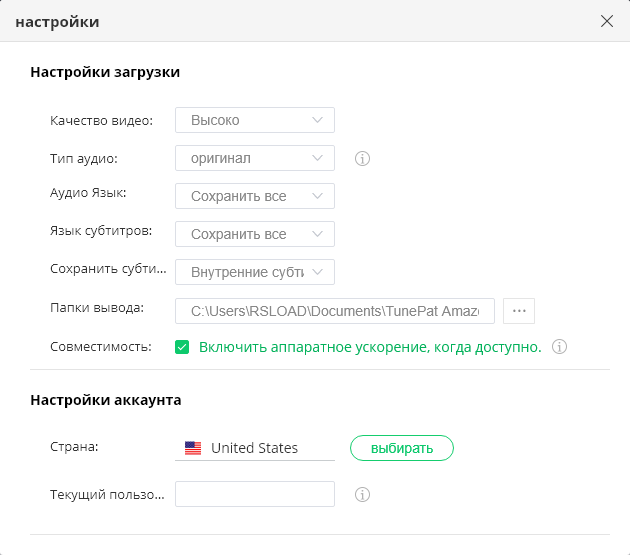
Task: Expand the Аудио Язык dropdown
Action: (255, 196)
